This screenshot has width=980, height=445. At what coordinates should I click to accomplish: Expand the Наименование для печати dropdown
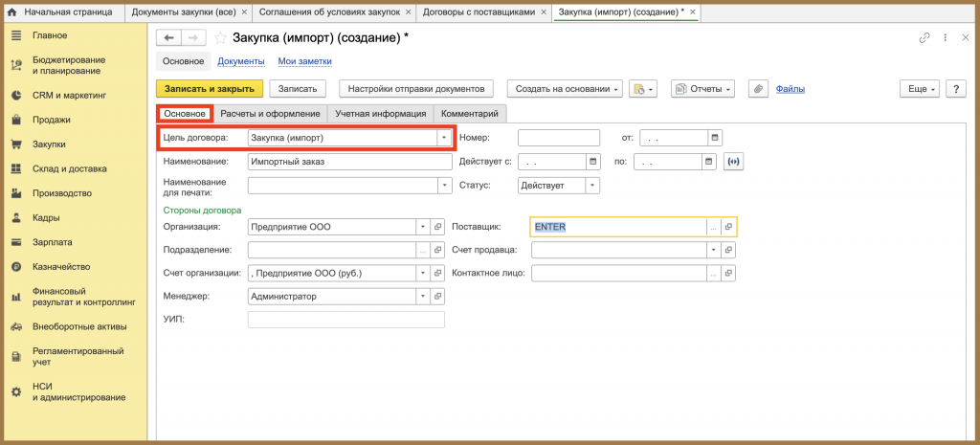[444, 185]
